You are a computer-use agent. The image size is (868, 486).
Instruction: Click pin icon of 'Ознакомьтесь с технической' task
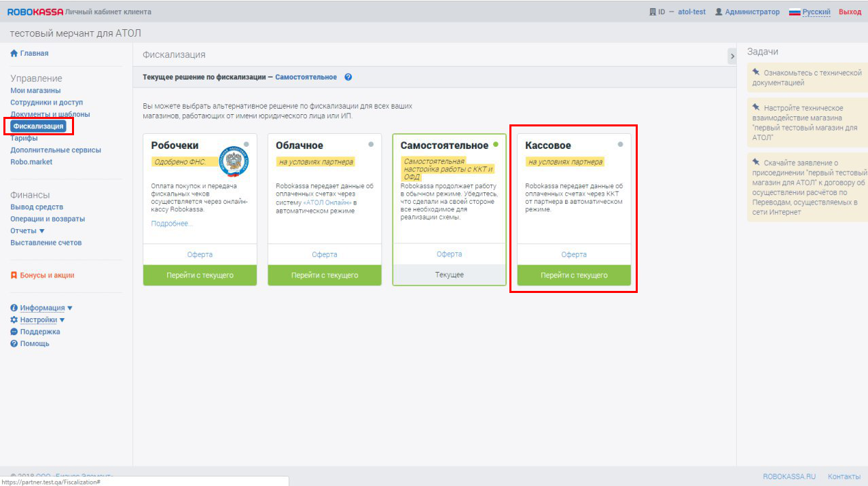pos(757,71)
